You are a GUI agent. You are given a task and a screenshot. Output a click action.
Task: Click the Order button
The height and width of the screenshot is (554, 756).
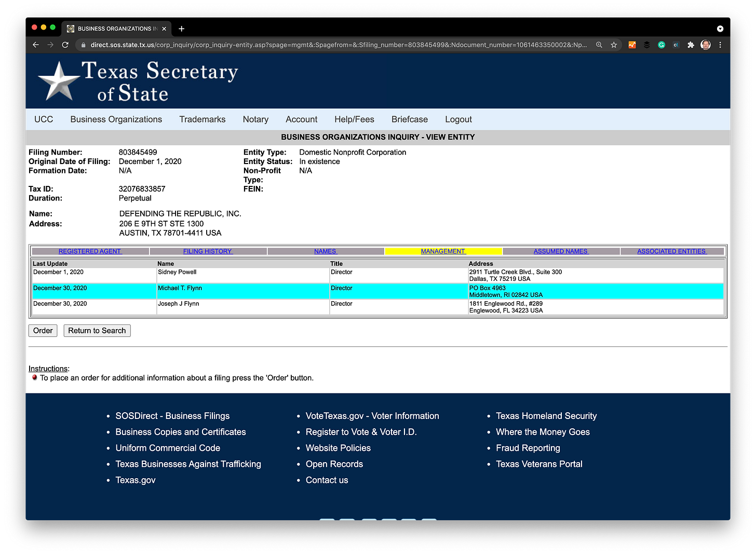[43, 331]
